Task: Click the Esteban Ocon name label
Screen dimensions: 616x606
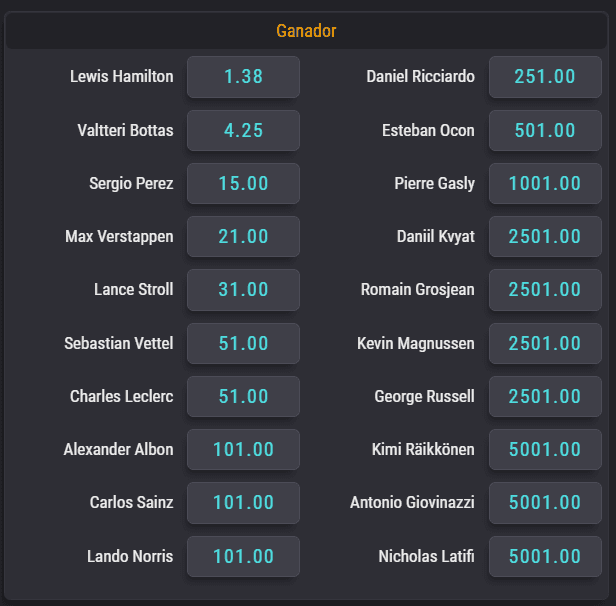Action: point(429,130)
